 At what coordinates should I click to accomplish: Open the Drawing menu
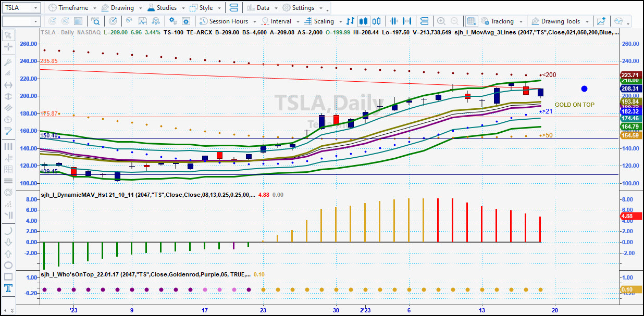pyautogui.click(x=118, y=8)
